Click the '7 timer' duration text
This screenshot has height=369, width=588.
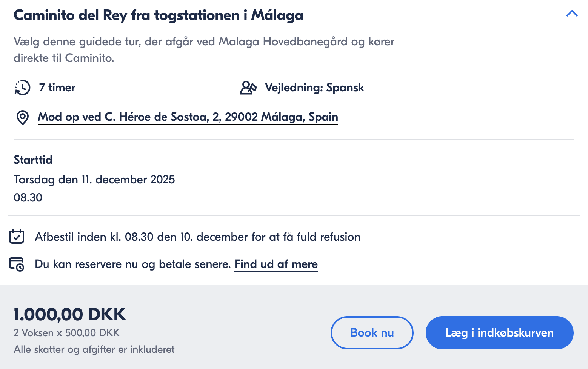click(x=57, y=88)
